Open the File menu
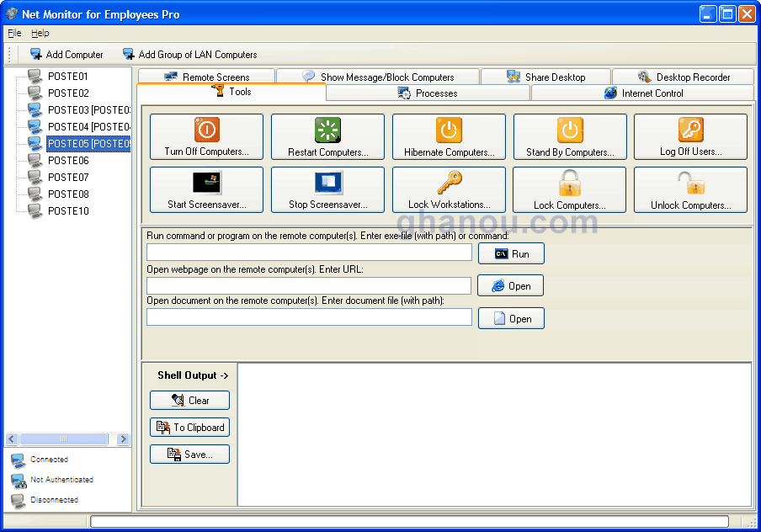The width and height of the screenshot is (761, 532). click(x=14, y=33)
